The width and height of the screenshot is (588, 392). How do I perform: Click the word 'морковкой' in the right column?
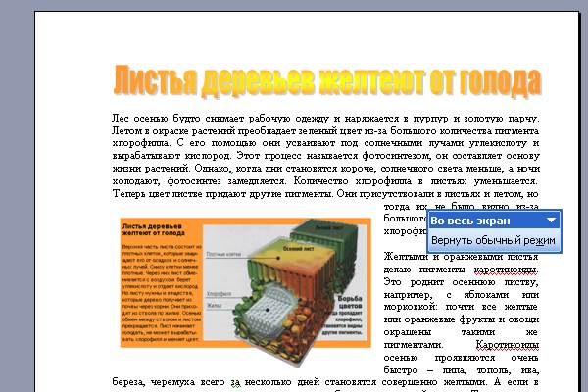coord(411,307)
